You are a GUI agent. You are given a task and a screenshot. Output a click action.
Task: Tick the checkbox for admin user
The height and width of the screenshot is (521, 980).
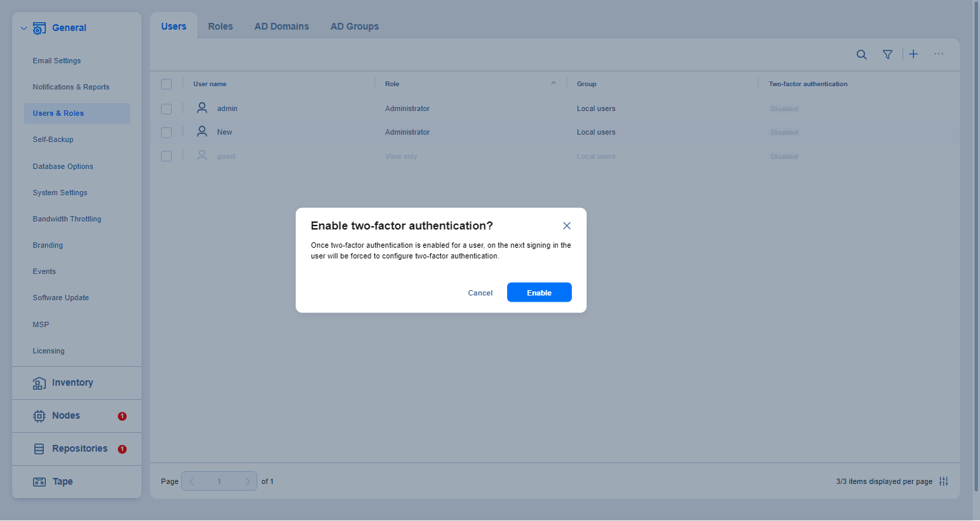point(166,108)
